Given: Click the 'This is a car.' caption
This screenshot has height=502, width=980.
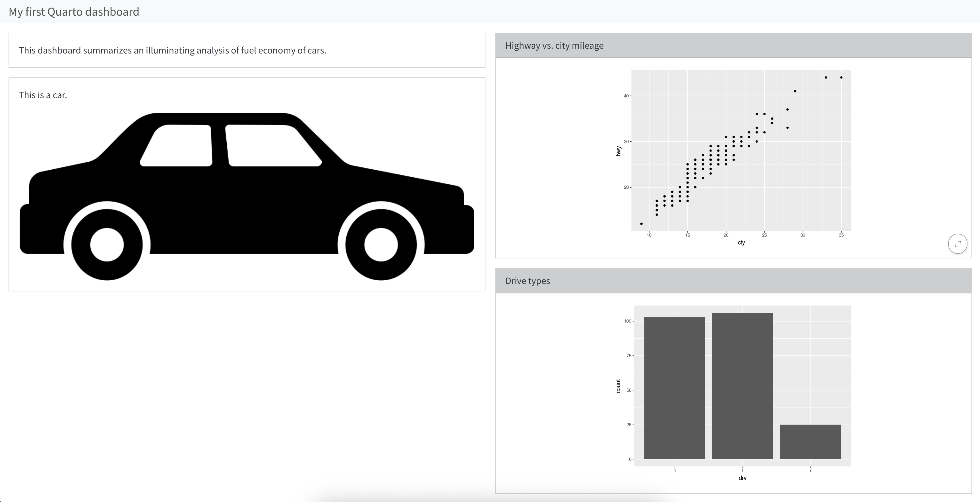Looking at the screenshot, I should pyautogui.click(x=43, y=95).
